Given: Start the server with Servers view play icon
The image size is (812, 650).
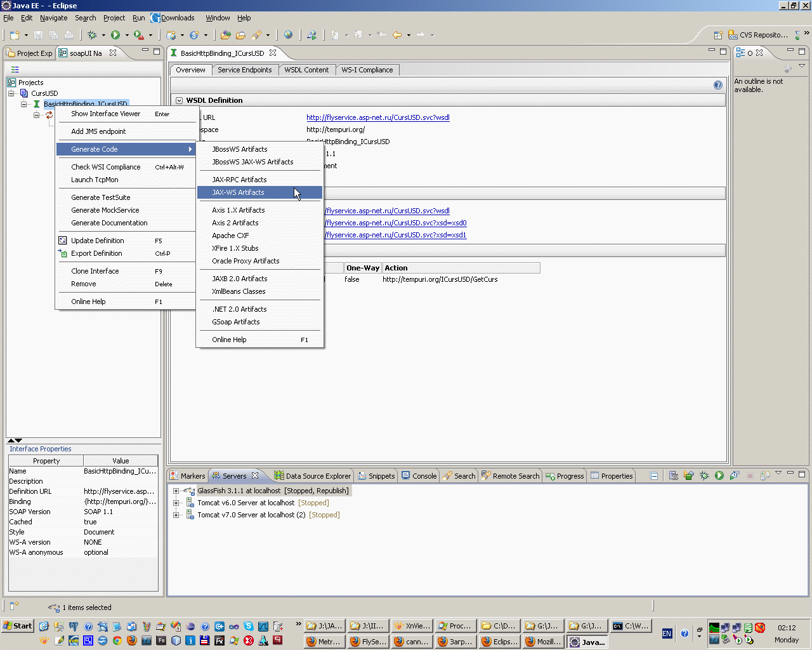Looking at the screenshot, I should pos(719,475).
